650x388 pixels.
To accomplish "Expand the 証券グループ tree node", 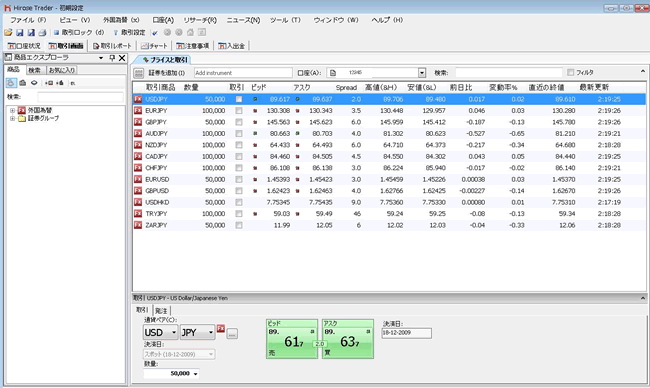I will point(12,119).
